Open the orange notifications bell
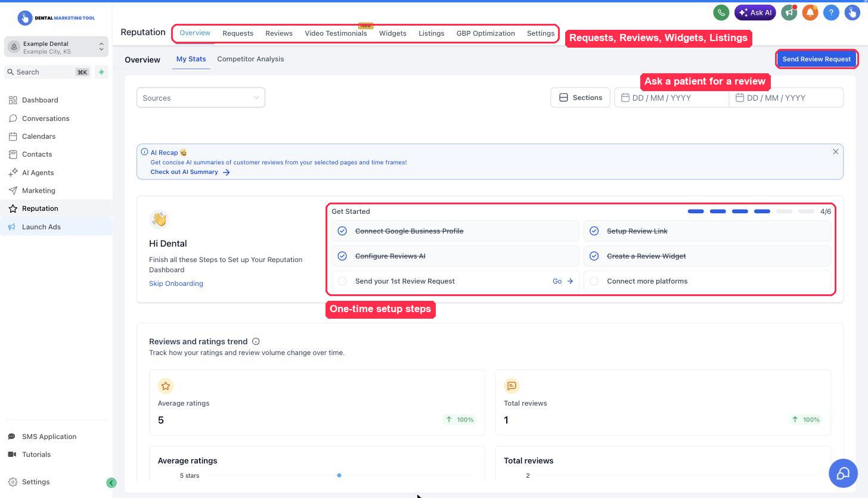This screenshot has width=868, height=498. [810, 13]
